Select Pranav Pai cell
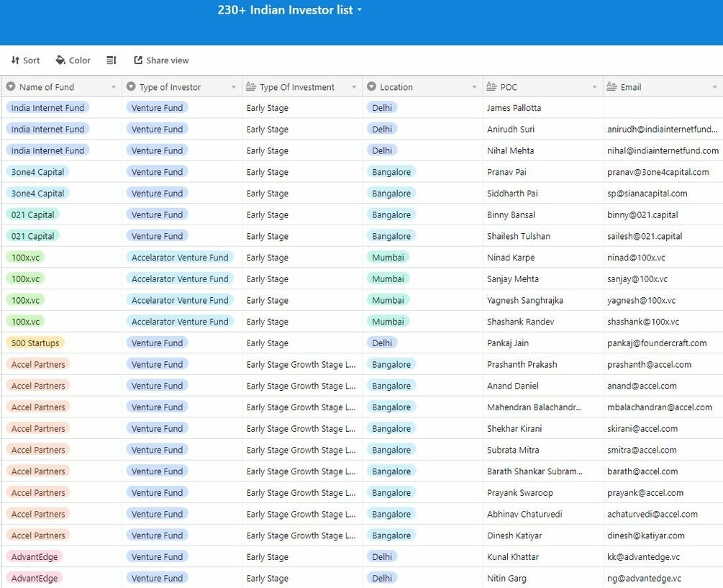Viewport: 723px width, 588px height. tap(542, 172)
